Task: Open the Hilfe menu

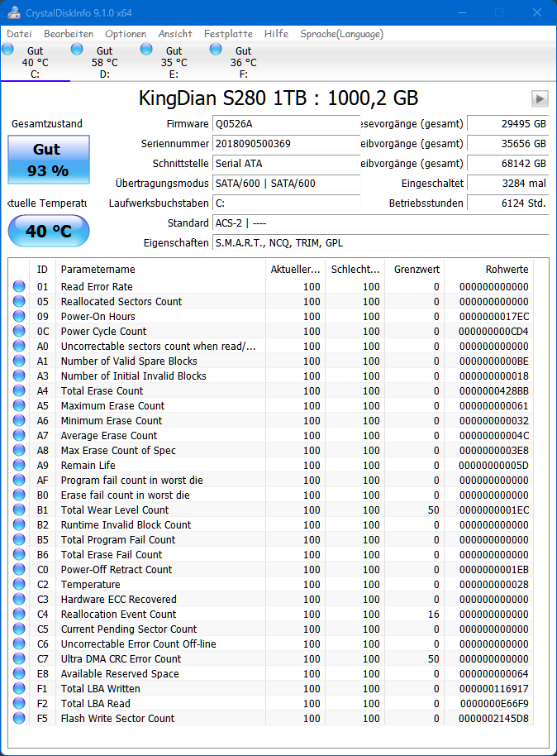Action: point(277,34)
